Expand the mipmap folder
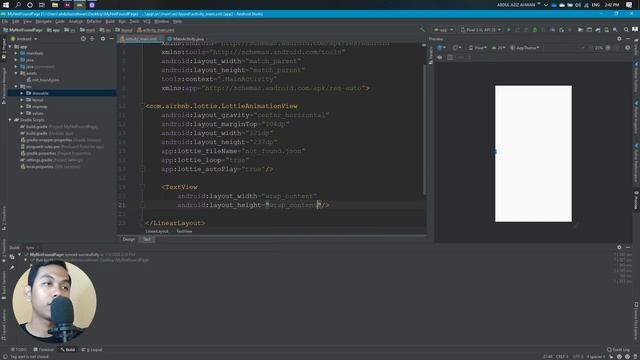 [x=22, y=107]
